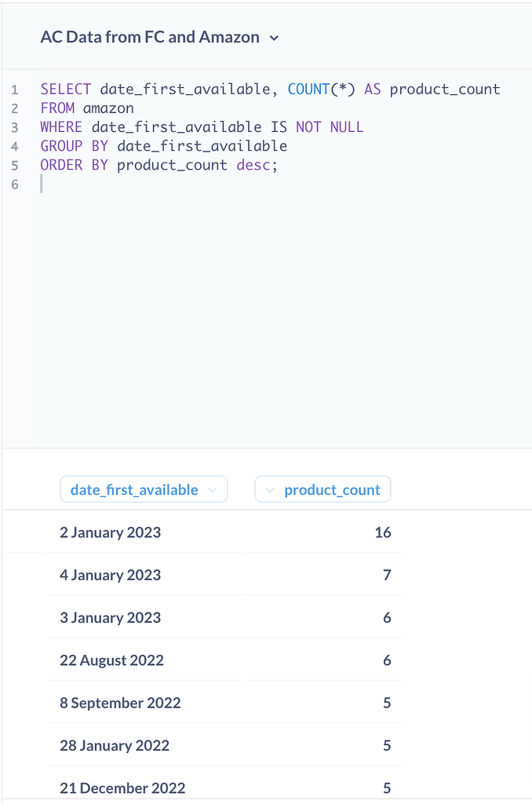The height and width of the screenshot is (804, 532).
Task: Open sort options on product_count column
Action: (x=270, y=489)
